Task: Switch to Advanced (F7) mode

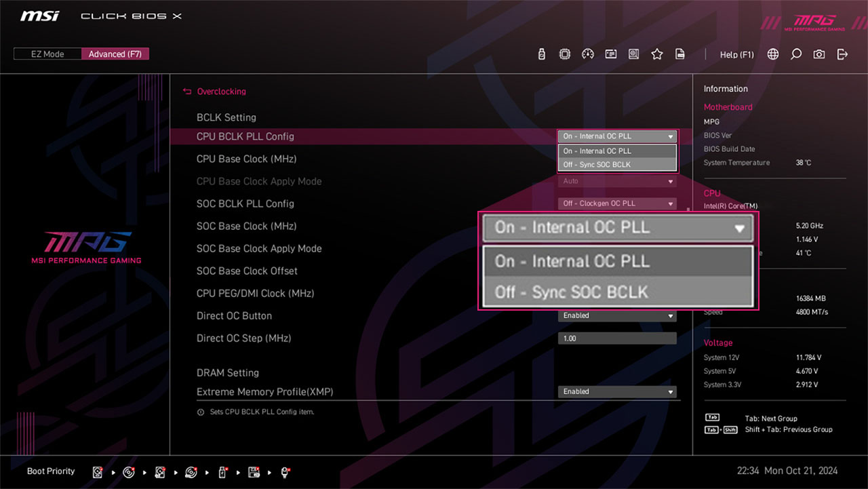Action: pos(115,54)
